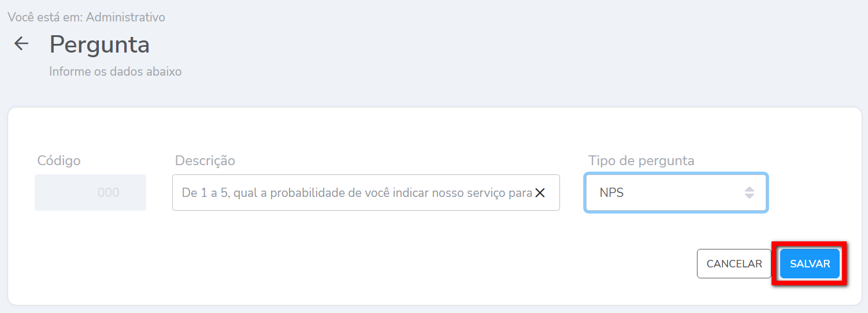Click the Tipo de pergunta label
868x313 pixels.
(641, 161)
